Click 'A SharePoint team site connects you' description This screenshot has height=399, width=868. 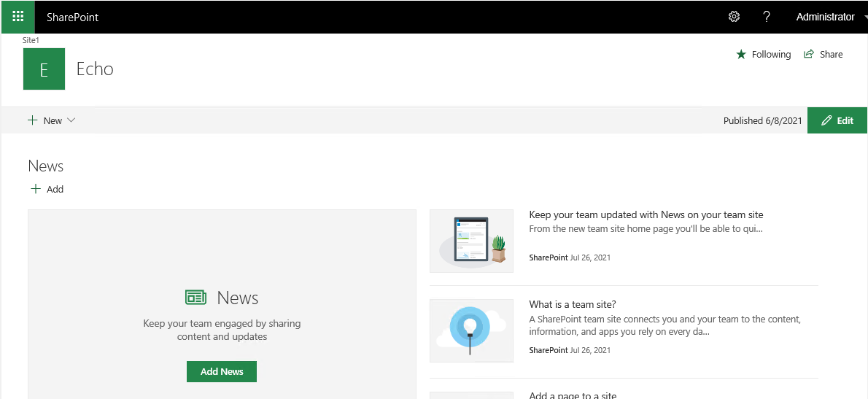coord(665,326)
